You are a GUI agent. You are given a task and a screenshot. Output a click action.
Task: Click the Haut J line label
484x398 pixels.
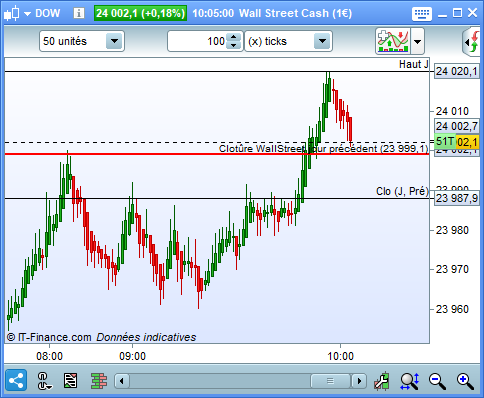coord(414,64)
